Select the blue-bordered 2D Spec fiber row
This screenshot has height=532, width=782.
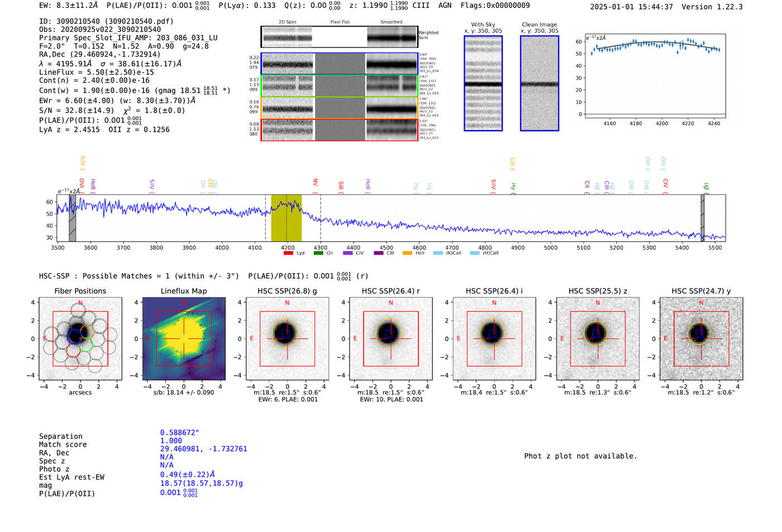coord(339,64)
